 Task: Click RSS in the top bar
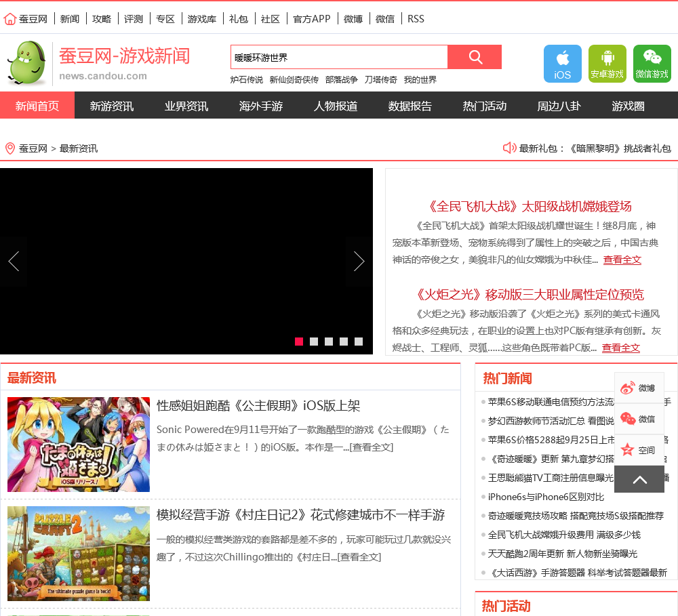coord(416,19)
